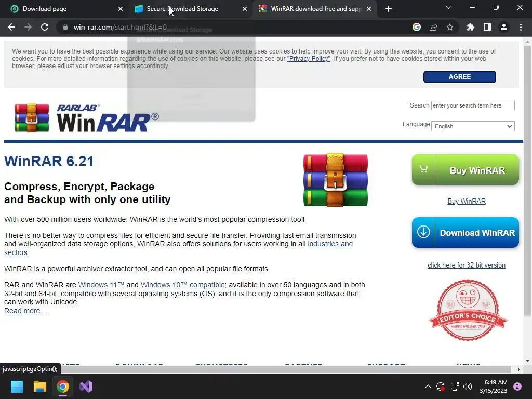Click the vertical scrollbar thumb

point(527,181)
